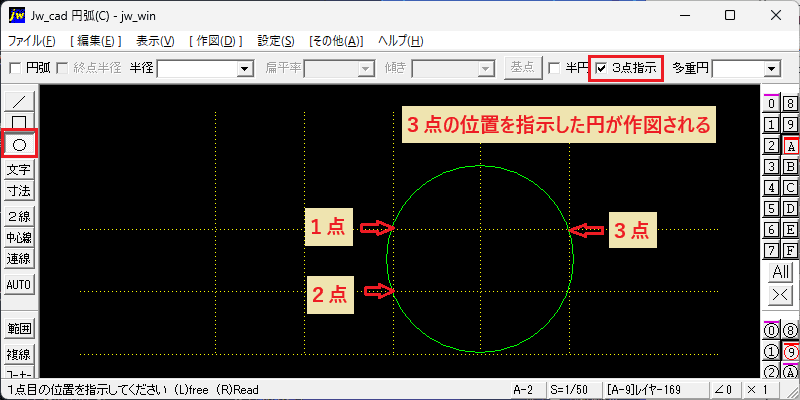Uncheck the 3点指示 checkbox
800x400 pixels.
pos(602,68)
